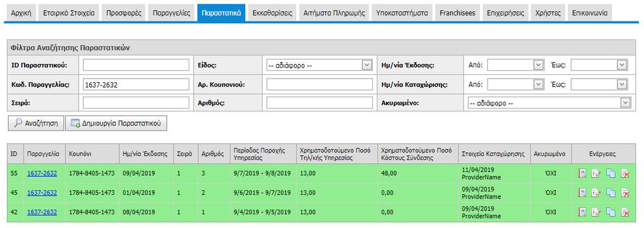Click the Ημ/νία Έκδοσης column header
This screenshot has width=644, height=228.
[x=145, y=154]
